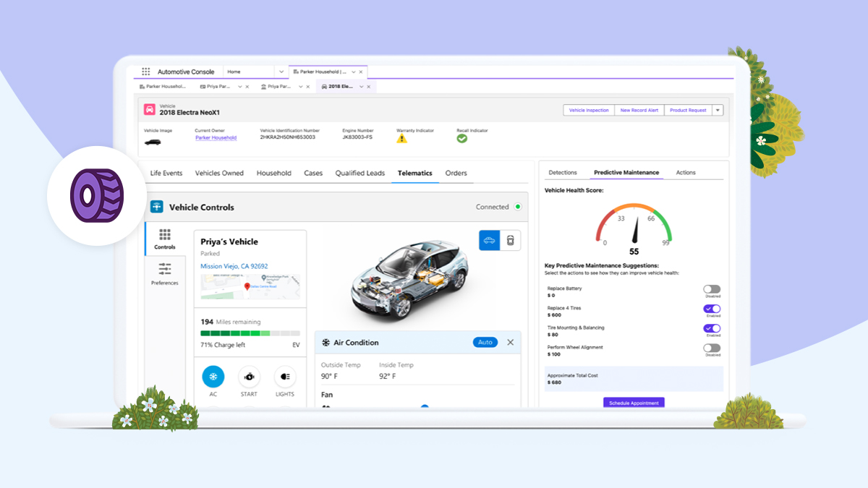Open the Detections tab

click(x=563, y=172)
